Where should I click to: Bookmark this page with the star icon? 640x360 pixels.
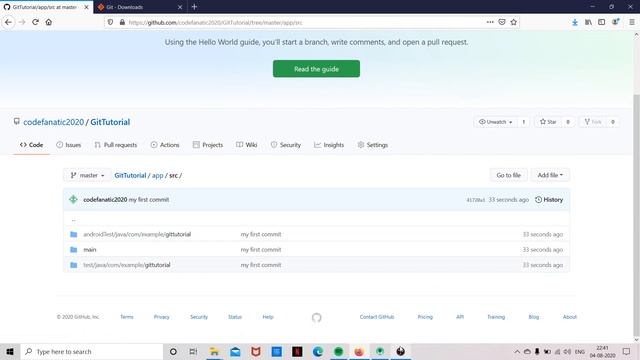click(x=513, y=22)
